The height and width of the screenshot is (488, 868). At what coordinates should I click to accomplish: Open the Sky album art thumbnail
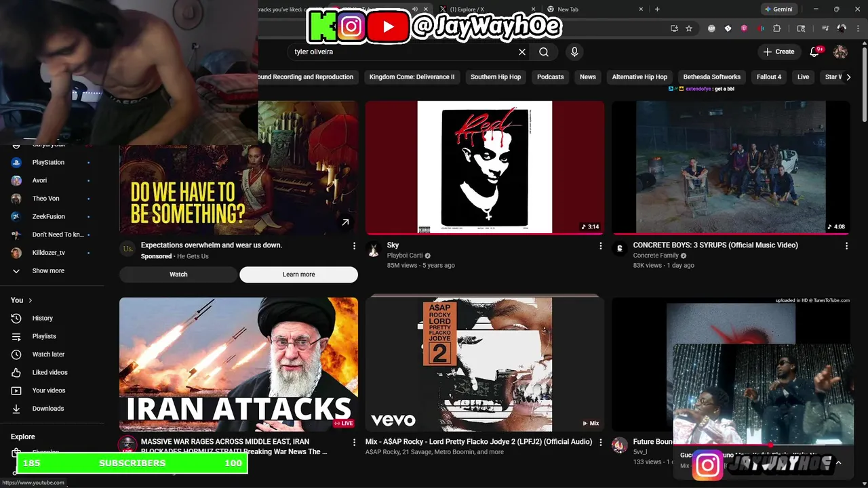pyautogui.click(x=485, y=167)
